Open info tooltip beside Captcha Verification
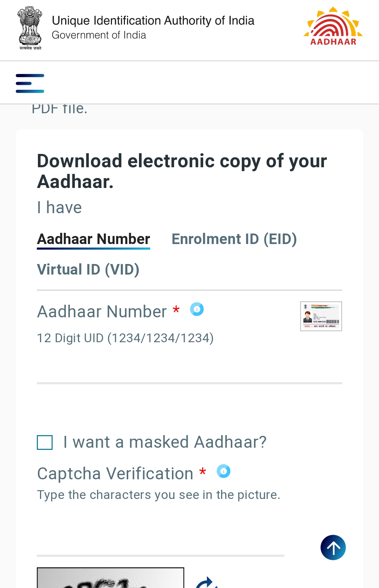The height and width of the screenshot is (588, 379). [x=224, y=471]
